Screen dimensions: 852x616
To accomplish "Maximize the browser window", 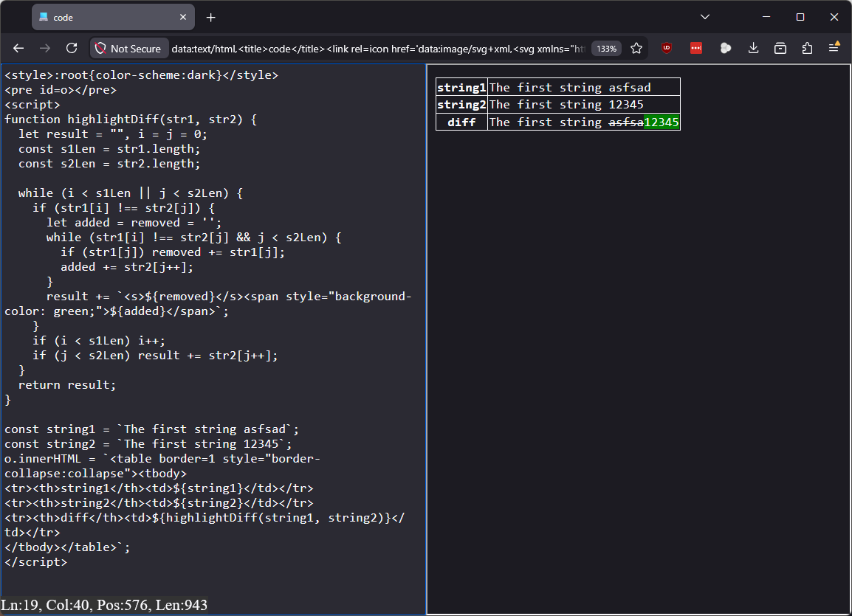I will coord(800,17).
